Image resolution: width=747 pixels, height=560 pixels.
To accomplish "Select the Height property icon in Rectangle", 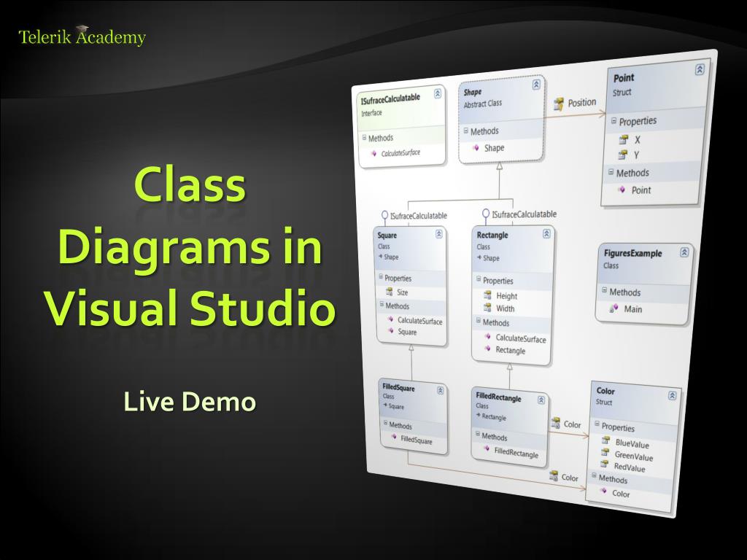I will coord(487,295).
